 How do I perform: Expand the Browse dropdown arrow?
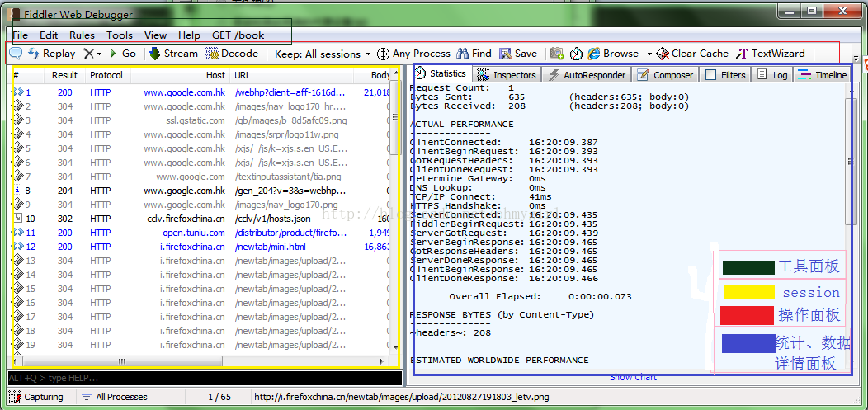point(649,54)
